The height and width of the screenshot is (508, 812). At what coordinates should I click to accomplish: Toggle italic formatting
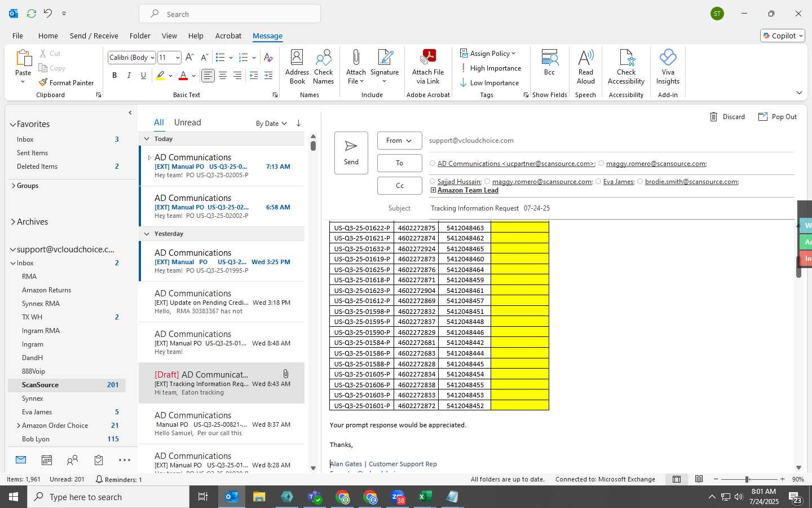pos(129,76)
